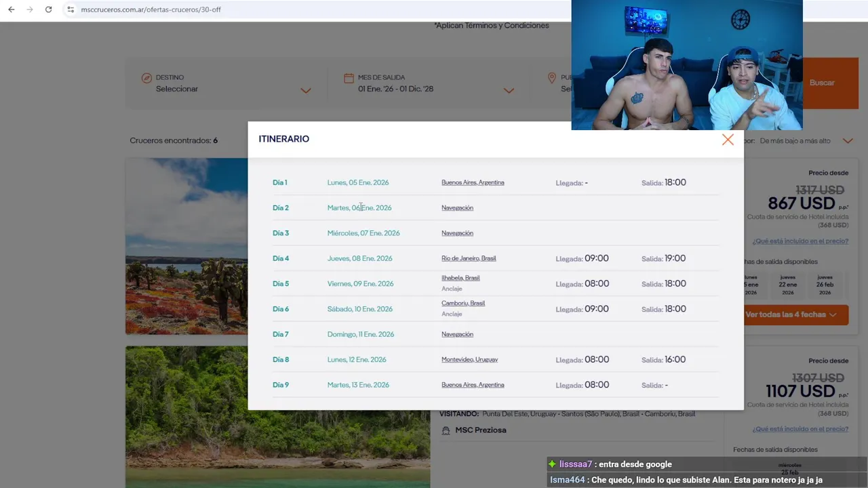868x488 pixels.
Task: Click the address bar URL
Action: click(x=151, y=9)
